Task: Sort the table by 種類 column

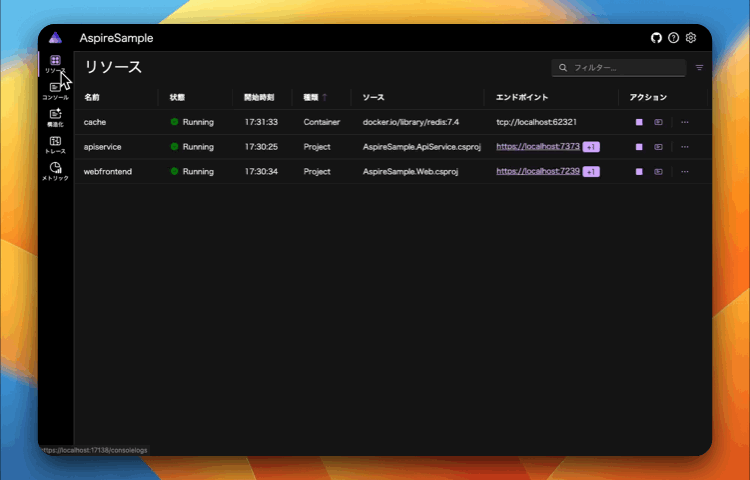Action: point(311,98)
